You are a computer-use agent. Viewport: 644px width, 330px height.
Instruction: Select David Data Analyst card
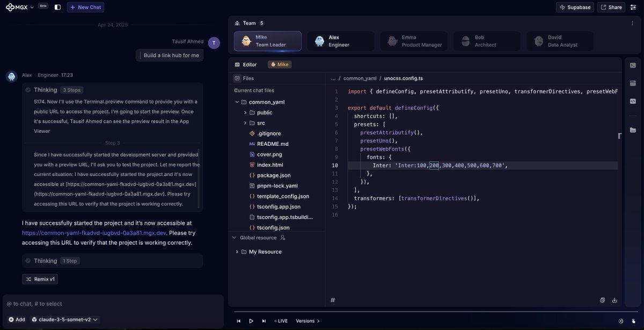pos(560,41)
